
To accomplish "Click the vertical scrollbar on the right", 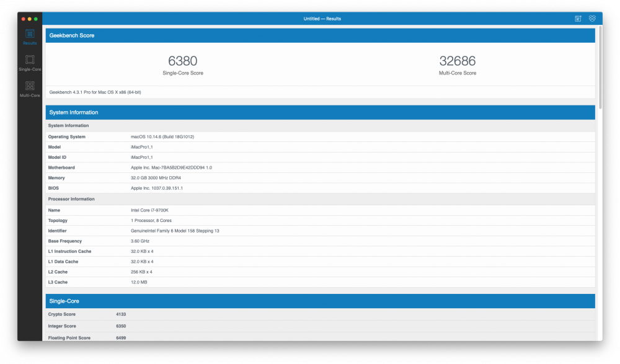I will 600,67.
